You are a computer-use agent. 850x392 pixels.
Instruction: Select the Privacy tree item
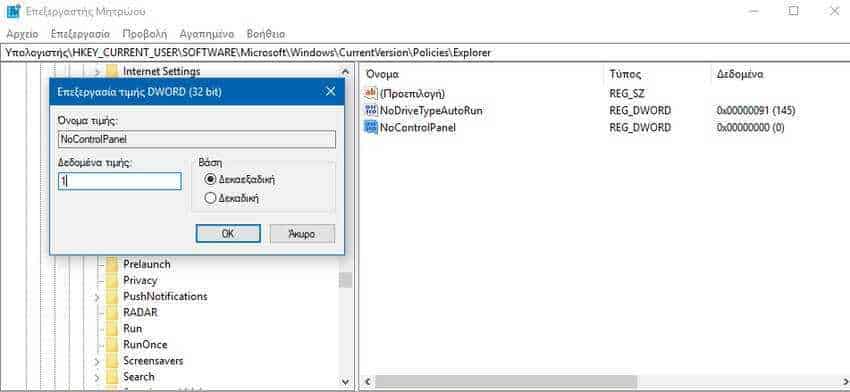click(x=140, y=280)
